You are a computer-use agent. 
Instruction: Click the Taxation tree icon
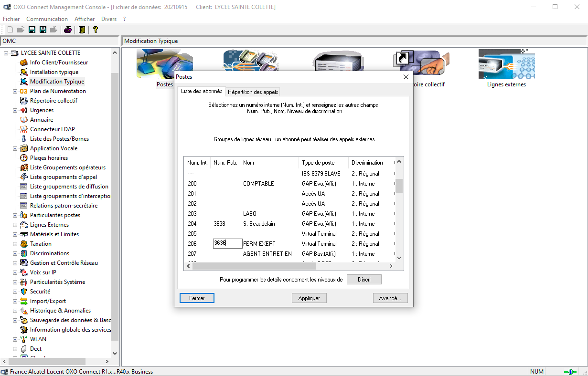pyautogui.click(x=23, y=244)
